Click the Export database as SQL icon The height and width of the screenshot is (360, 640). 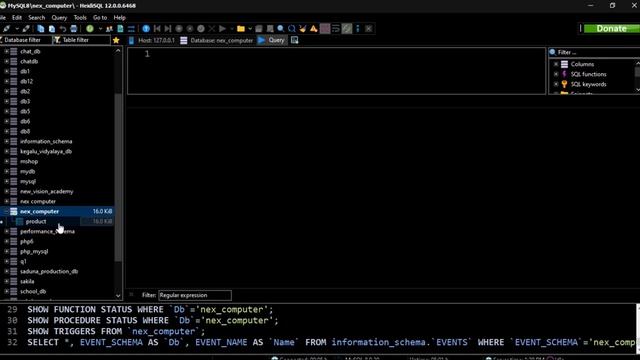point(120,29)
